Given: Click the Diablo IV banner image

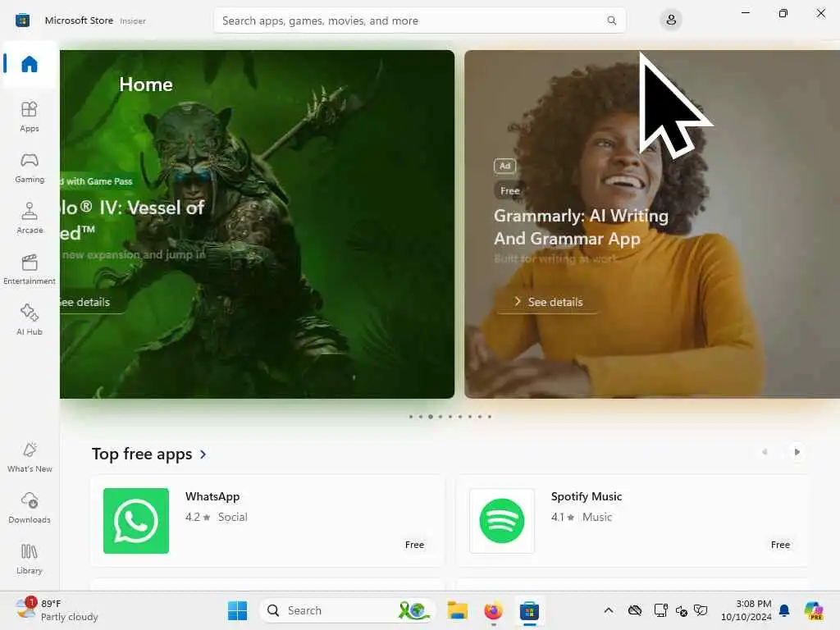Looking at the screenshot, I should tap(257, 224).
